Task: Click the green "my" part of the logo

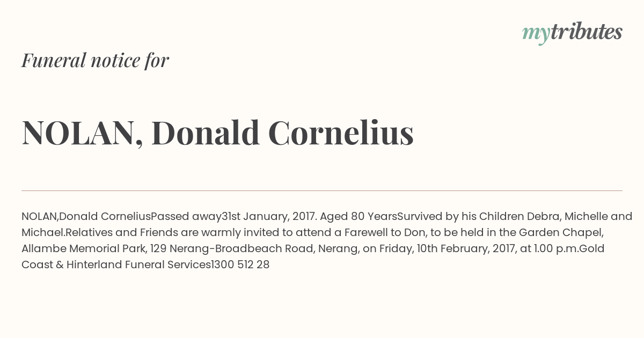Action: pyautogui.click(x=536, y=34)
